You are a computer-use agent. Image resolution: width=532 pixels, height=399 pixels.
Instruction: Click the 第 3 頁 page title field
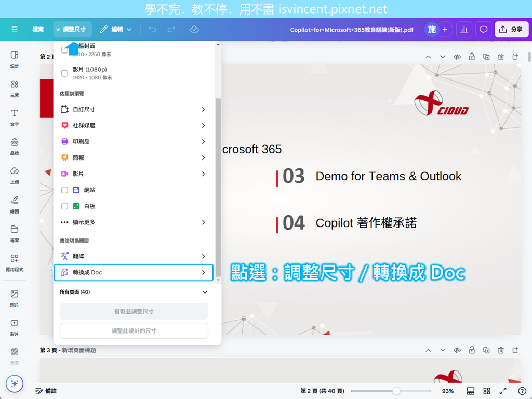[79, 350]
